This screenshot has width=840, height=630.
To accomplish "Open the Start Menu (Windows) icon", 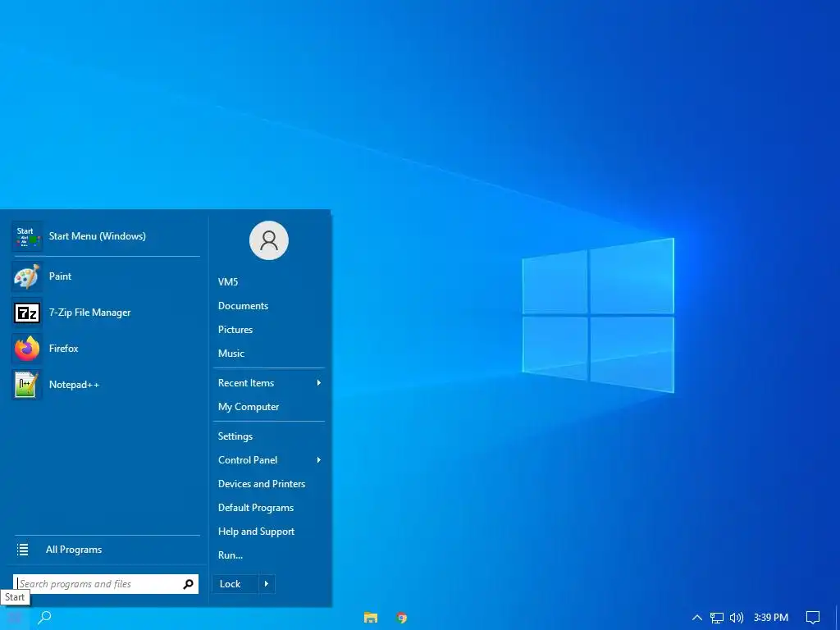I will pyautogui.click(x=27, y=236).
